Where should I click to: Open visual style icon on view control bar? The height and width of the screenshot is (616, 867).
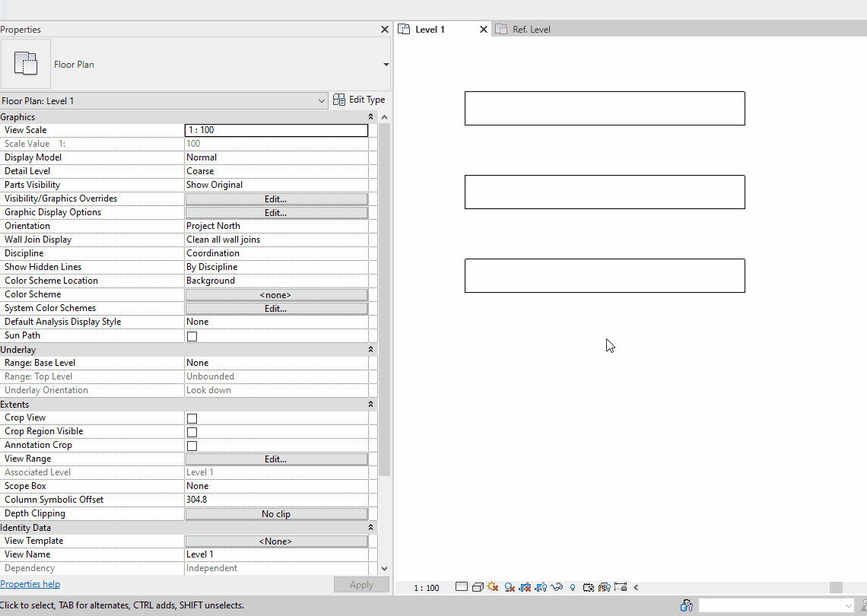(478, 587)
